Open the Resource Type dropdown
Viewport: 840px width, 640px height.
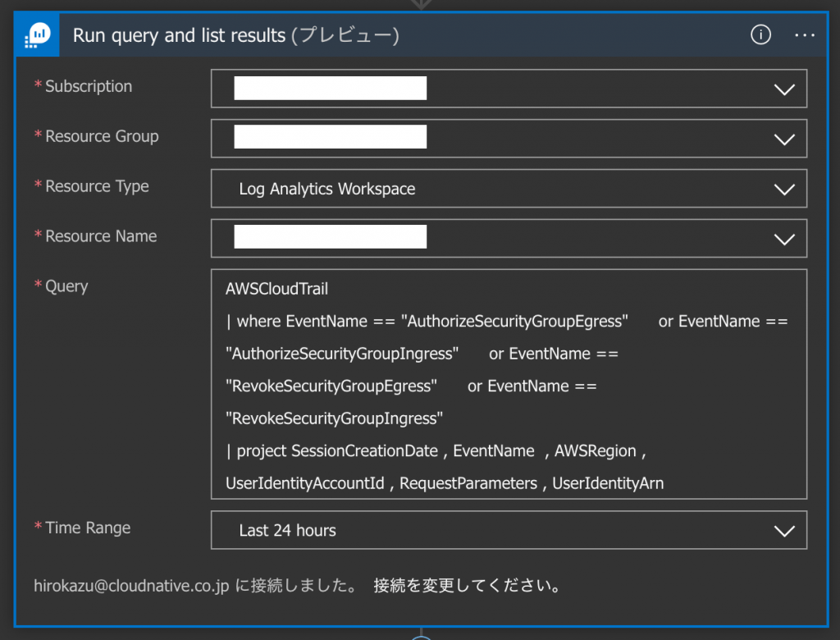[509, 189]
